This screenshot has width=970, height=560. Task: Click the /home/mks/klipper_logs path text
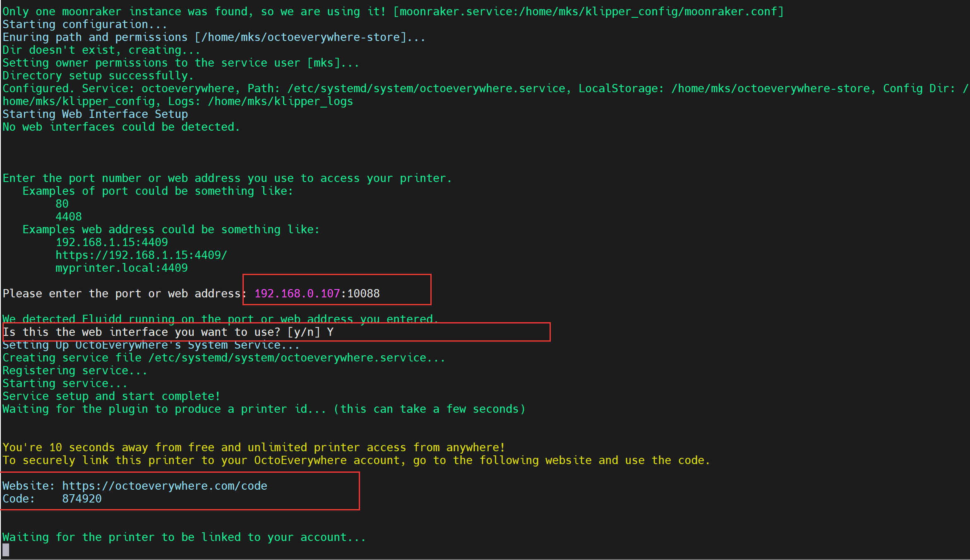click(281, 101)
